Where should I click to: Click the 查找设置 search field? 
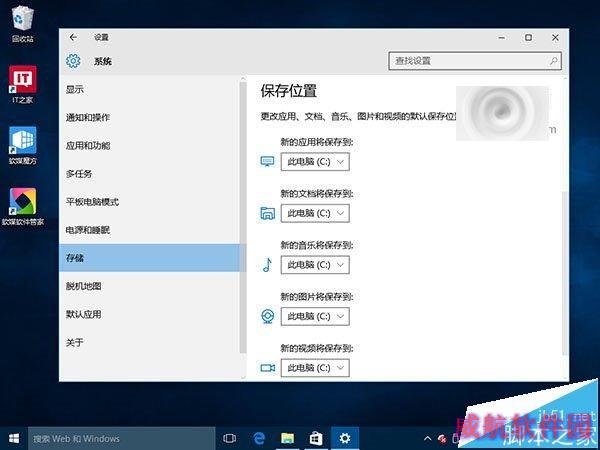click(x=475, y=61)
